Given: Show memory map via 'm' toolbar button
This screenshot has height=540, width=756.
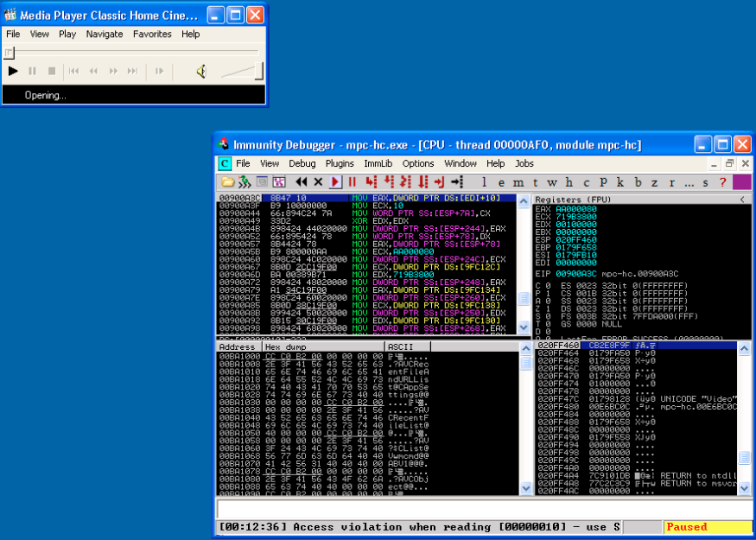Looking at the screenshot, I should tap(518, 181).
